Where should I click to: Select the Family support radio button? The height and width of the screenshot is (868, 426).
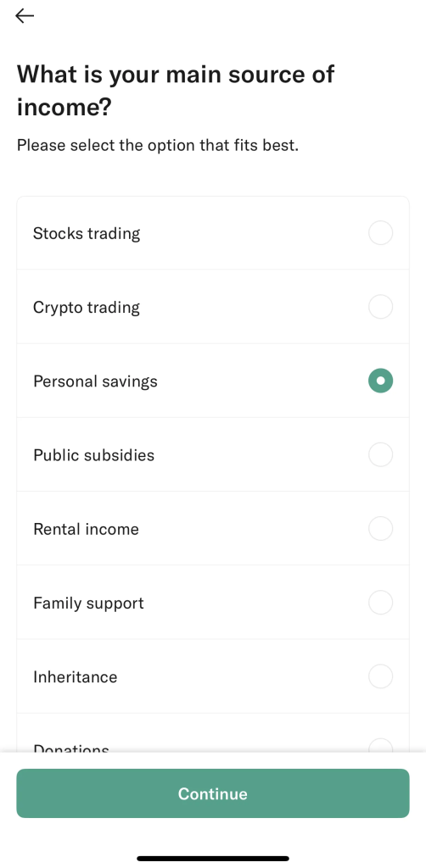click(x=380, y=603)
